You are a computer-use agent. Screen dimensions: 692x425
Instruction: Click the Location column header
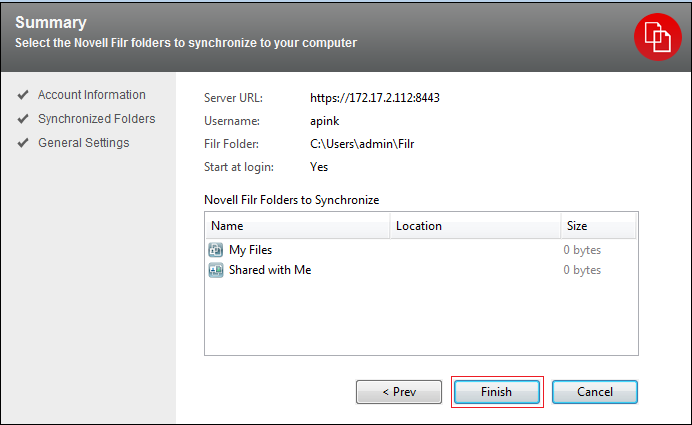point(474,226)
